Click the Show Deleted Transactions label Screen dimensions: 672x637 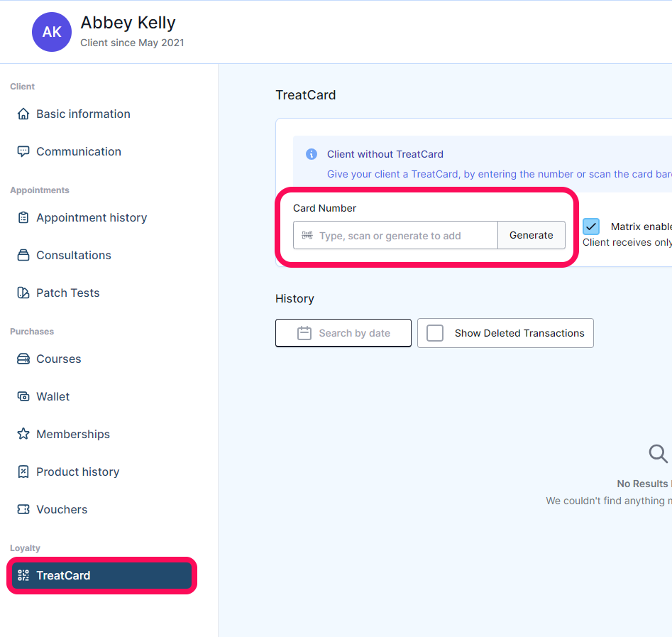[519, 333]
